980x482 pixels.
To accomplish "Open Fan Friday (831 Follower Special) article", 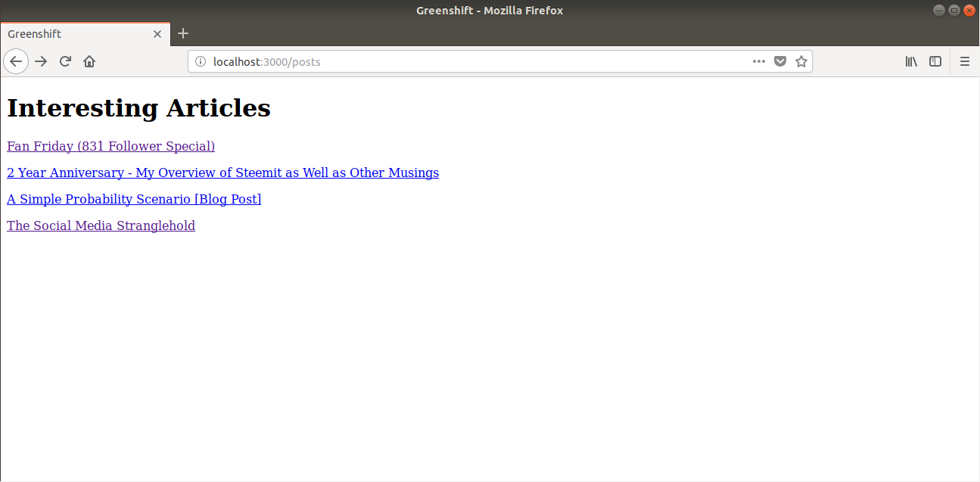I will (110, 146).
